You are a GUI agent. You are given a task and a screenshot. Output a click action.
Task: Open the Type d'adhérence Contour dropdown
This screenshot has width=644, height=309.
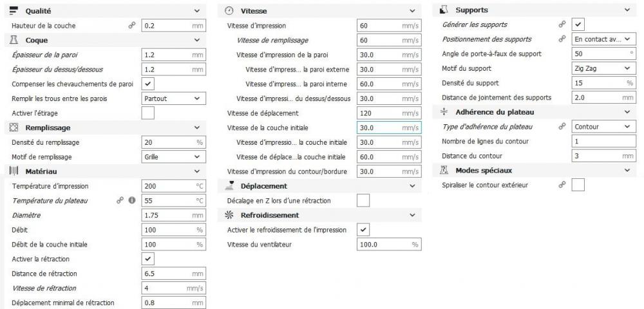(604, 126)
